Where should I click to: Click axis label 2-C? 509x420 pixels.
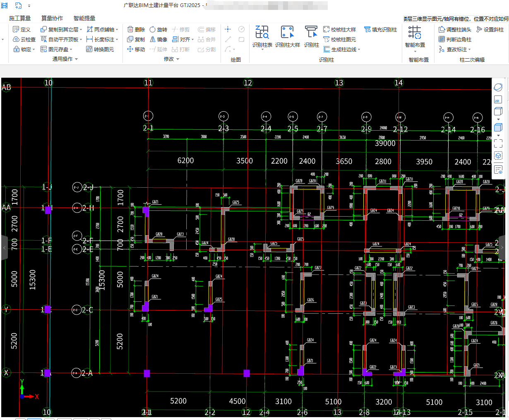pos(88,310)
